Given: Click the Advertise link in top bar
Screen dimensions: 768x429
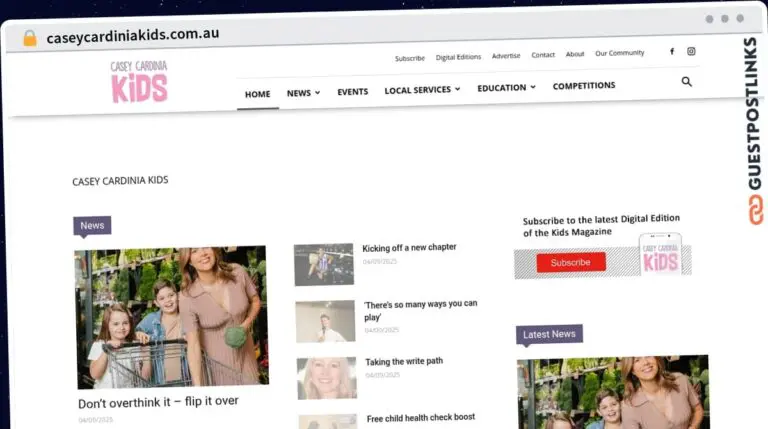Looking at the screenshot, I should [x=506, y=56].
